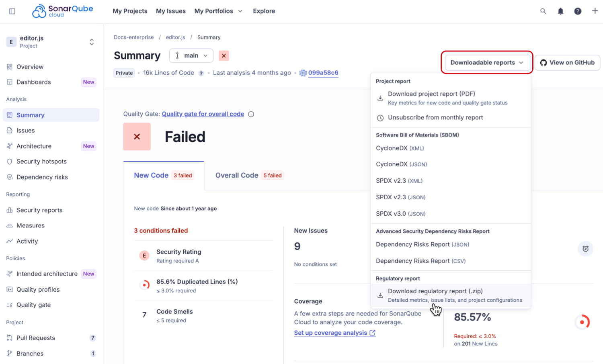The image size is (603, 364).
Task: Download the CycloneDX (XML) SBOM
Action: pyautogui.click(x=451, y=148)
